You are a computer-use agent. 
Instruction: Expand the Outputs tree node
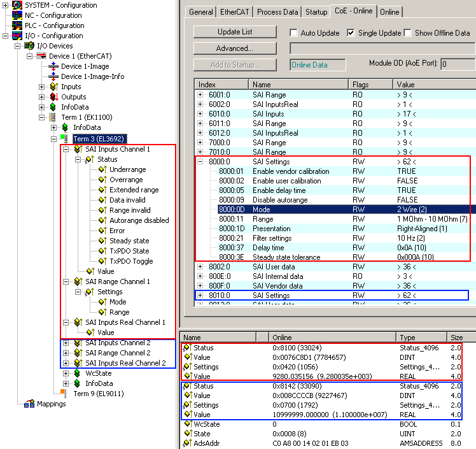click(x=41, y=97)
